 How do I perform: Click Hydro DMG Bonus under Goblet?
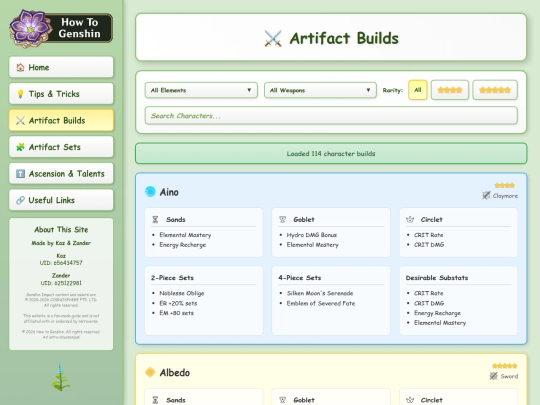tap(312, 235)
